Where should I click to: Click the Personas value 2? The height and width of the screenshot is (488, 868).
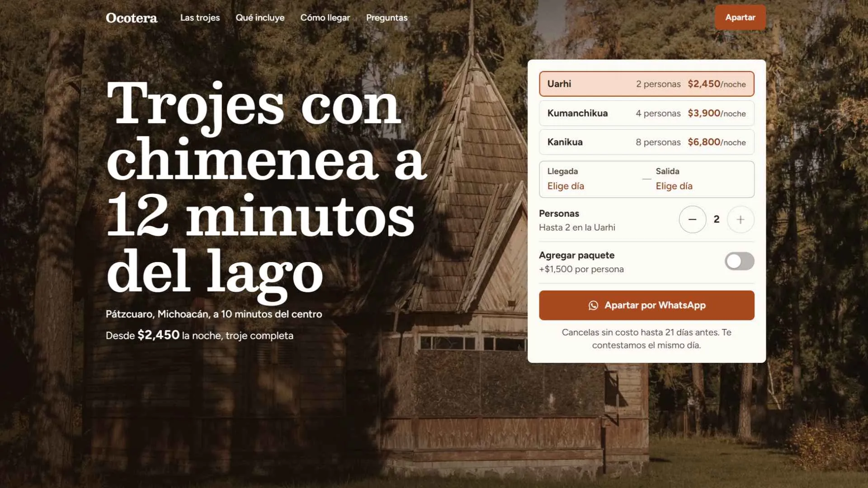click(x=717, y=219)
